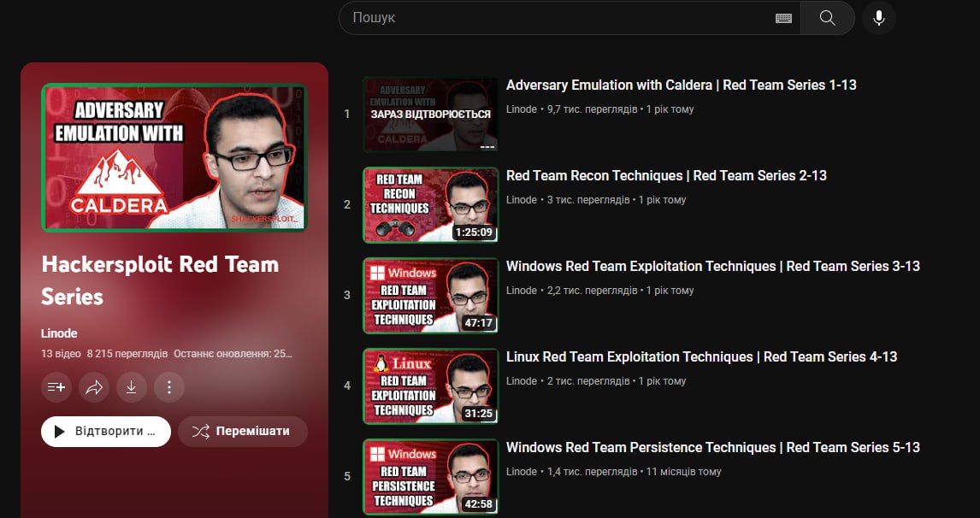Share the playlist via arrow icon
The image size is (980, 518).
click(94, 387)
